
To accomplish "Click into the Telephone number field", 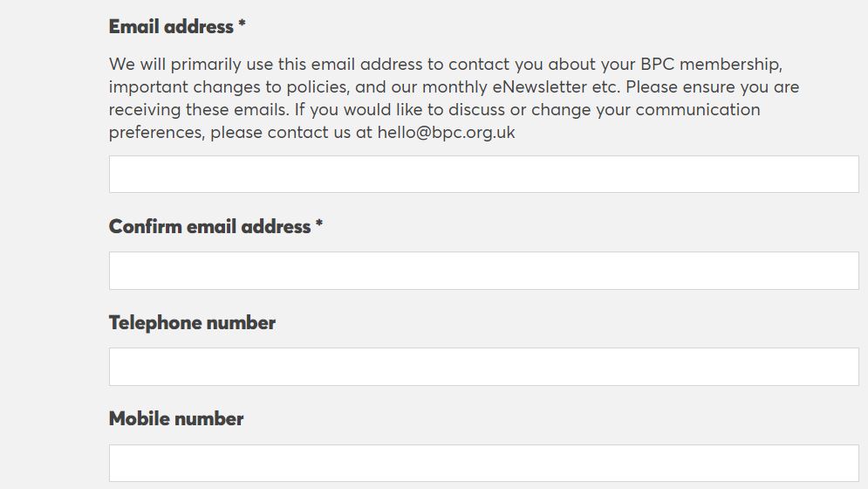I will coord(483,367).
